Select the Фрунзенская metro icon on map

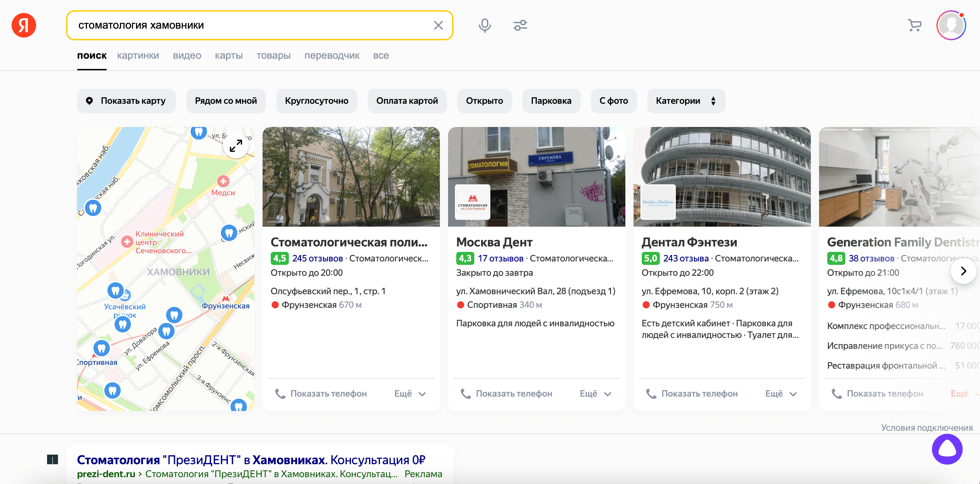(x=226, y=299)
